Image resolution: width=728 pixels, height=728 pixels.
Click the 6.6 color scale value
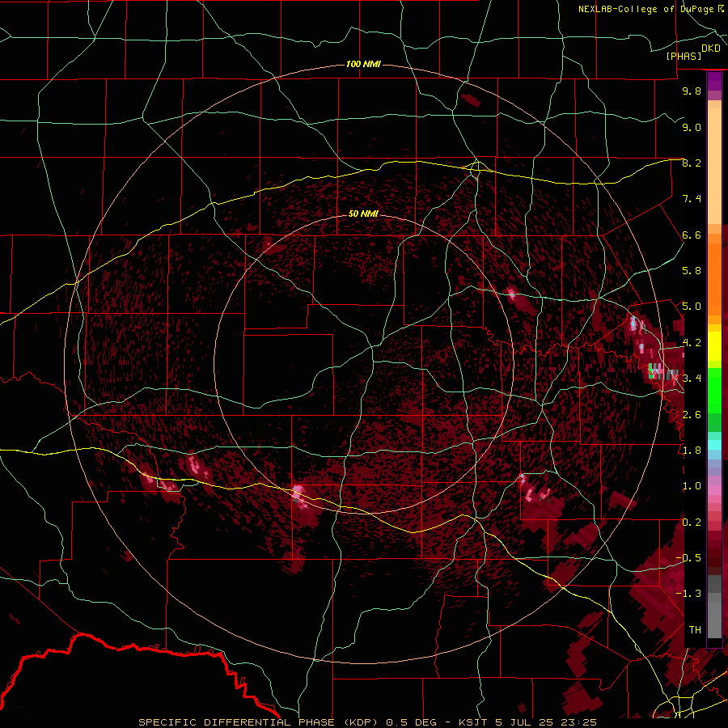(x=692, y=235)
